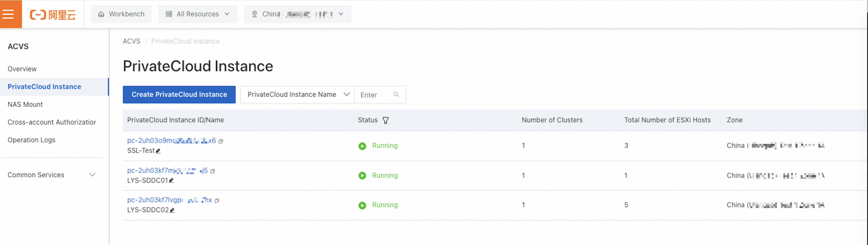Select Overview in the ACVS sidebar
This screenshot has height=245, width=868.
point(22,69)
